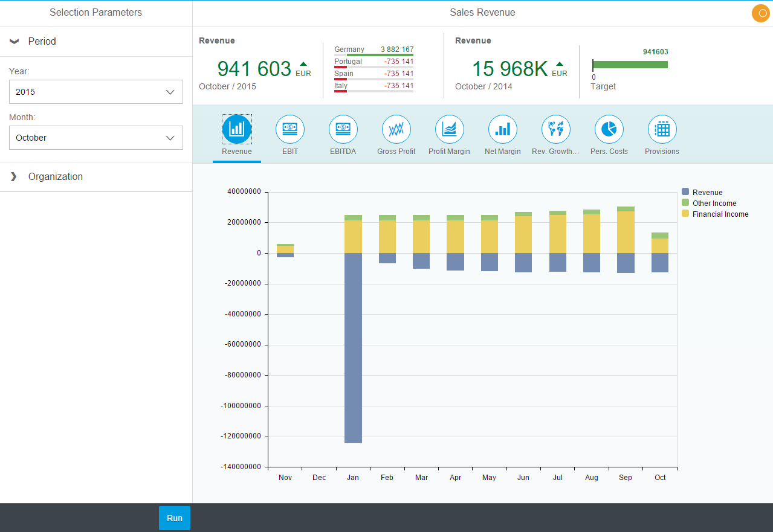
Task: Select the Rev. Growth icon
Action: (555, 129)
